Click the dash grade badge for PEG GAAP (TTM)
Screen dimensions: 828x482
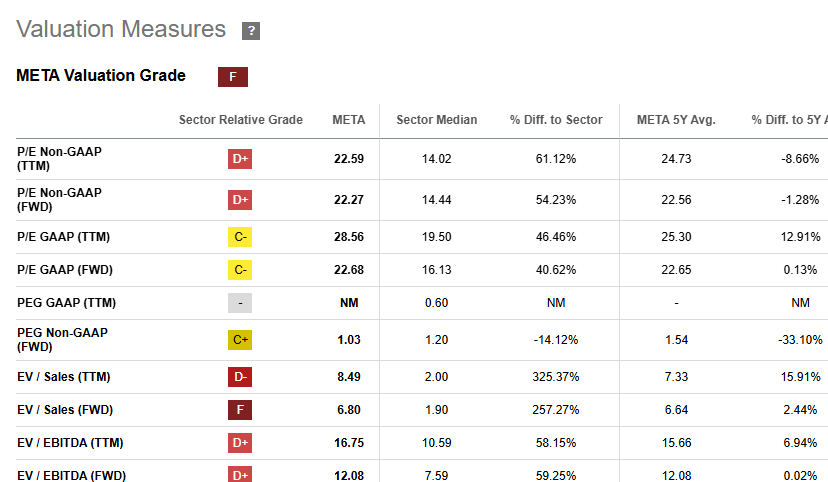[x=240, y=303]
